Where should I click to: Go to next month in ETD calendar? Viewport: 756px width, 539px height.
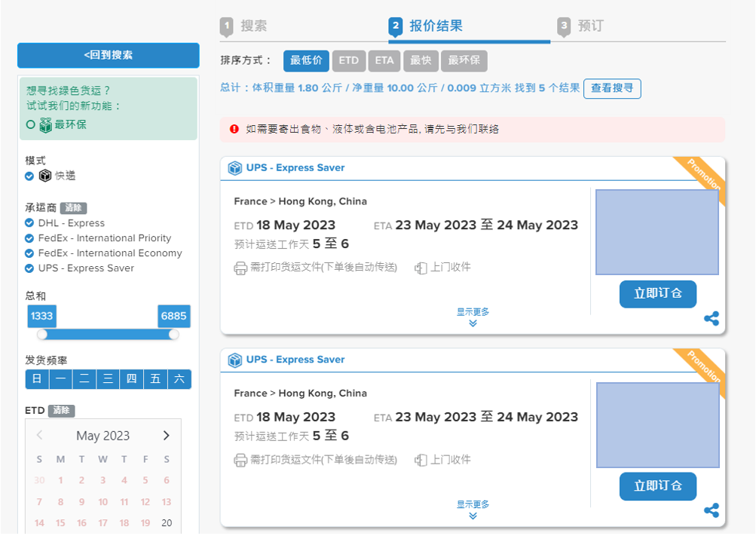(167, 436)
